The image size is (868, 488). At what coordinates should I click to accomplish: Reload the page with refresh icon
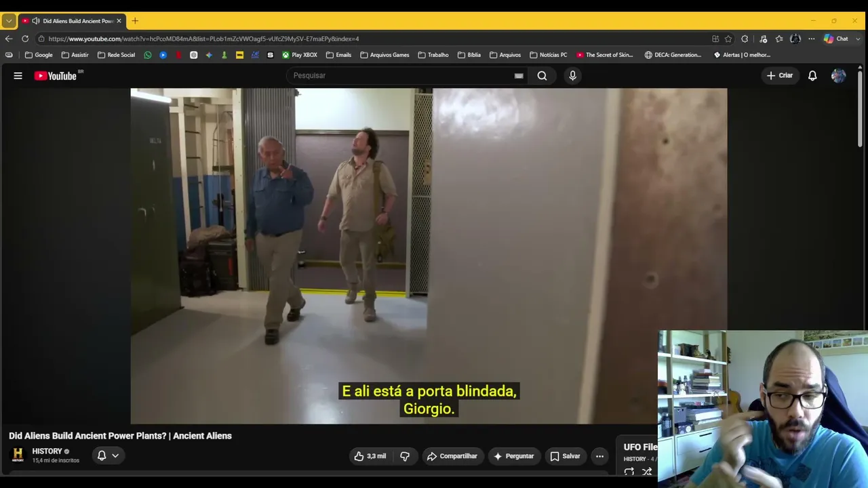tap(25, 39)
